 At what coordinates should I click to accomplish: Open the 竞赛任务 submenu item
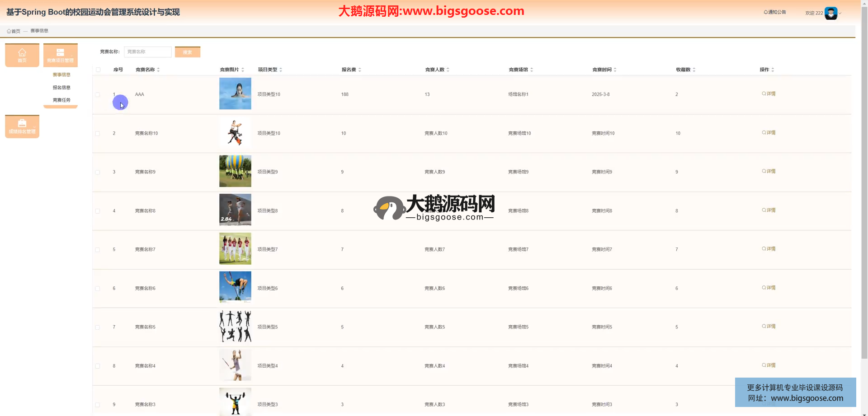click(61, 100)
